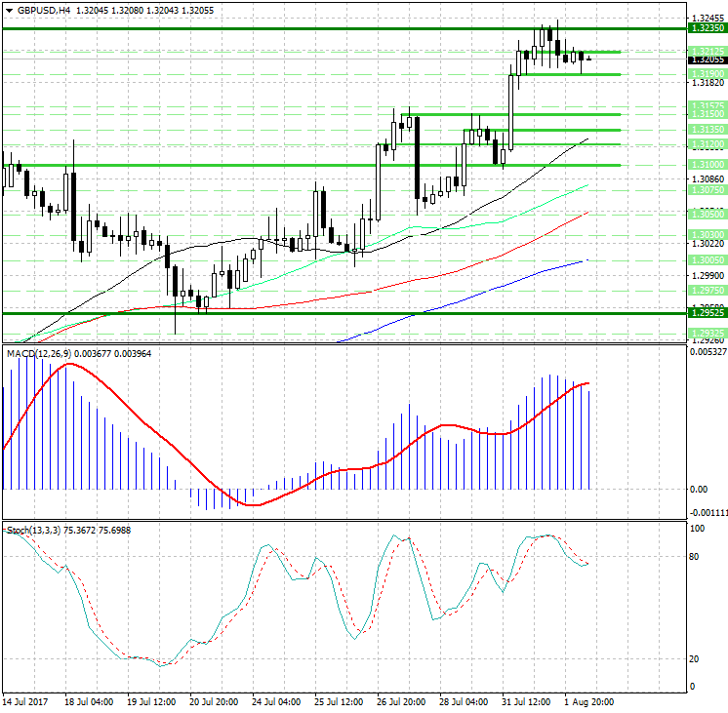This screenshot has width=728, height=713.
Task: Click the 1.31900 level price label
Action: click(x=706, y=74)
